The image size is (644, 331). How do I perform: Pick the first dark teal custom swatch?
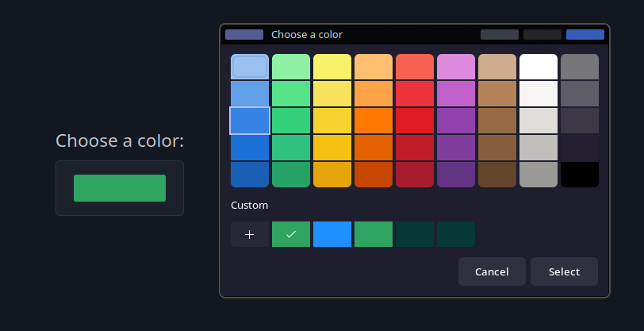415,234
